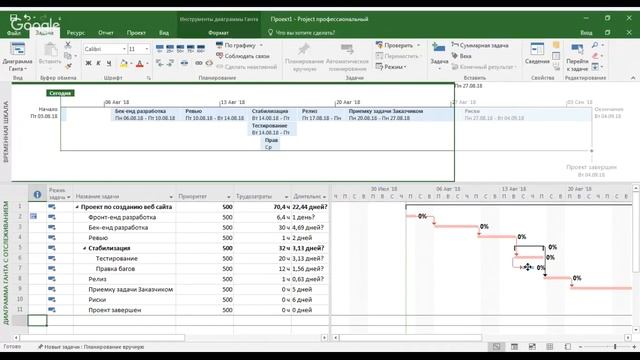Click the Clear eraser icon
The width and height of the screenshot is (640, 360).
[x=595, y=56]
